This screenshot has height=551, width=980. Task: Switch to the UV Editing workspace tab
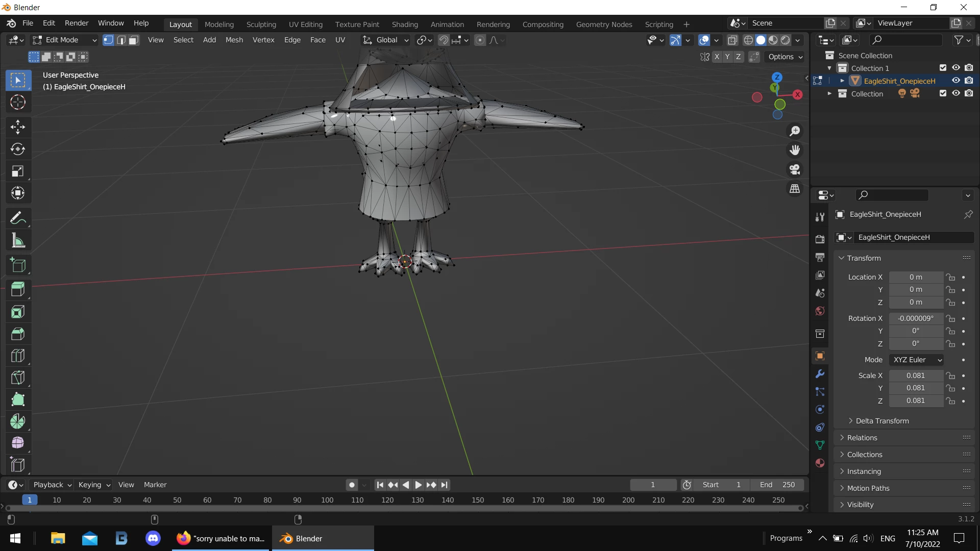[x=305, y=24]
